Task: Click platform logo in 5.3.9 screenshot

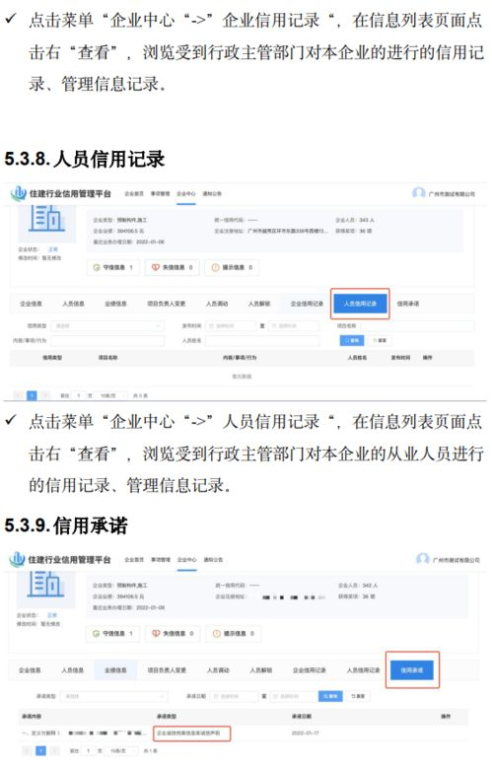Action: 17,559
